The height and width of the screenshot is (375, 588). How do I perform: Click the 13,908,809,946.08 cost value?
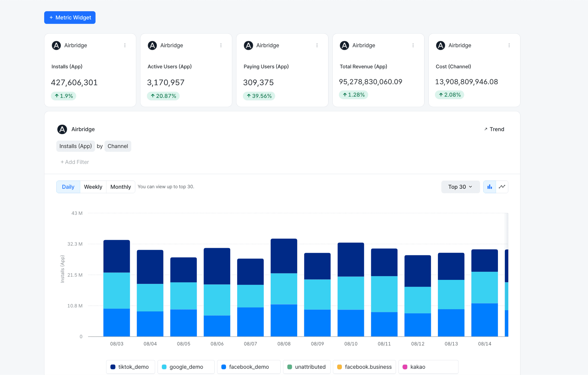pyautogui.click(x=466, y=82)
